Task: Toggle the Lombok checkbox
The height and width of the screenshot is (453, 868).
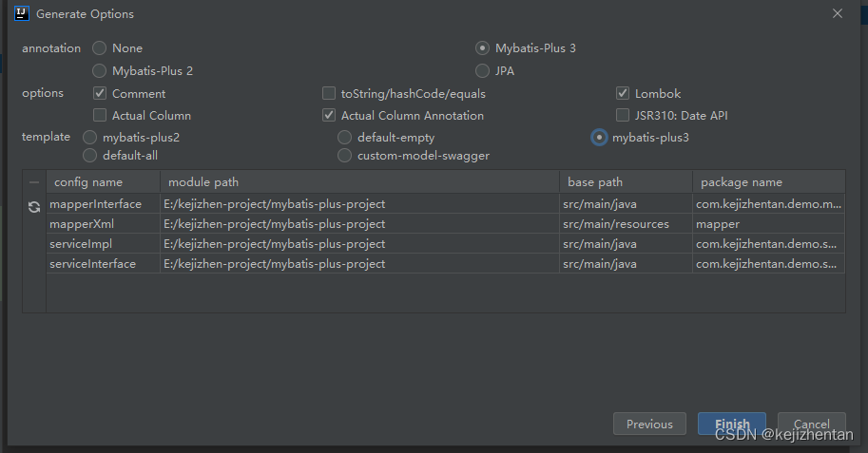Action: pyautogui.click(x=623, y=93)
